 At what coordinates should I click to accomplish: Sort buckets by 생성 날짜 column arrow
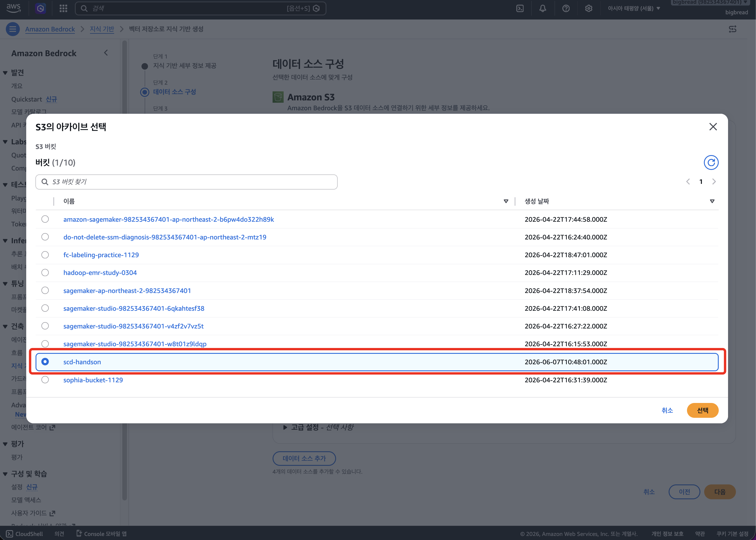(x=712, y=201)
